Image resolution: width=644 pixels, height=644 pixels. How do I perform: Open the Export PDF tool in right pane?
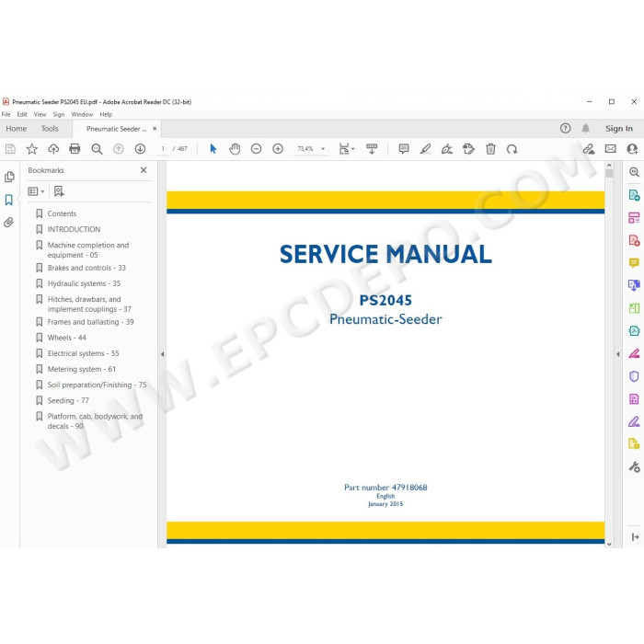coord(634,195)
